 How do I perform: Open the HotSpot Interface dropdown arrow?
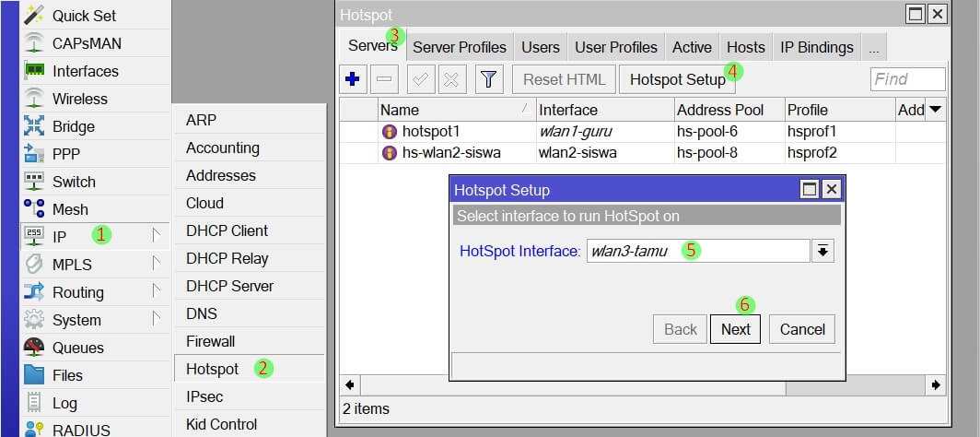[822, 251]
